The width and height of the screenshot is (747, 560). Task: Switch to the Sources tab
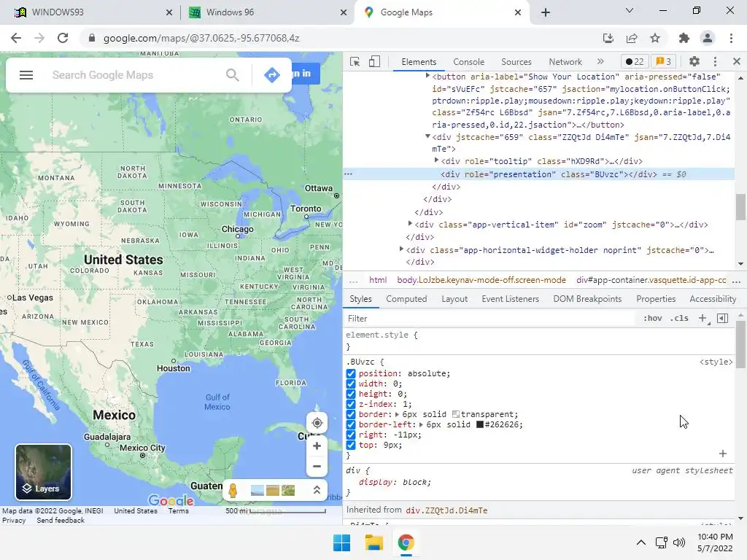516,62
